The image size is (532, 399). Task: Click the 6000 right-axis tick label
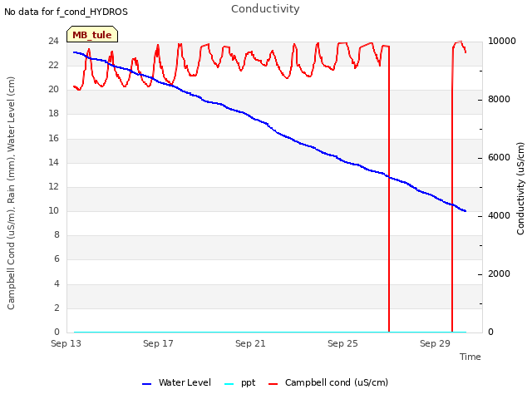click(x=499, y=158)
